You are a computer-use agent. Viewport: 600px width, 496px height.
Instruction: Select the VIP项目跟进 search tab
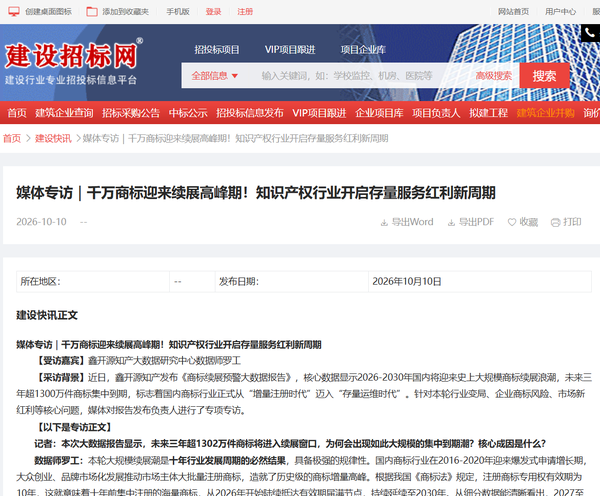tap(290, 49)
